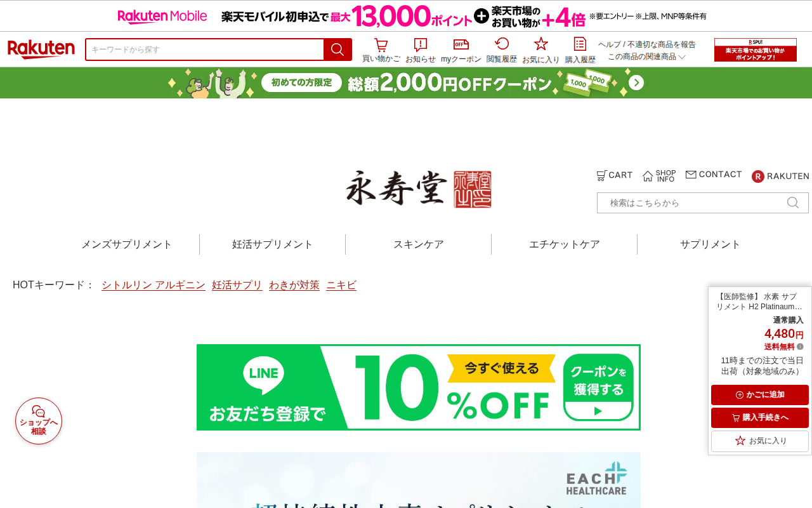Select the エチケットケア category
The image size is (812, 508).
(x=565, y=244)
